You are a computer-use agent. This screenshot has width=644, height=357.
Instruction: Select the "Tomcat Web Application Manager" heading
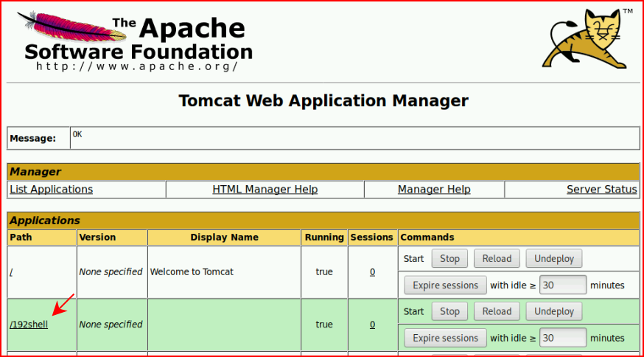pos(323,101)
